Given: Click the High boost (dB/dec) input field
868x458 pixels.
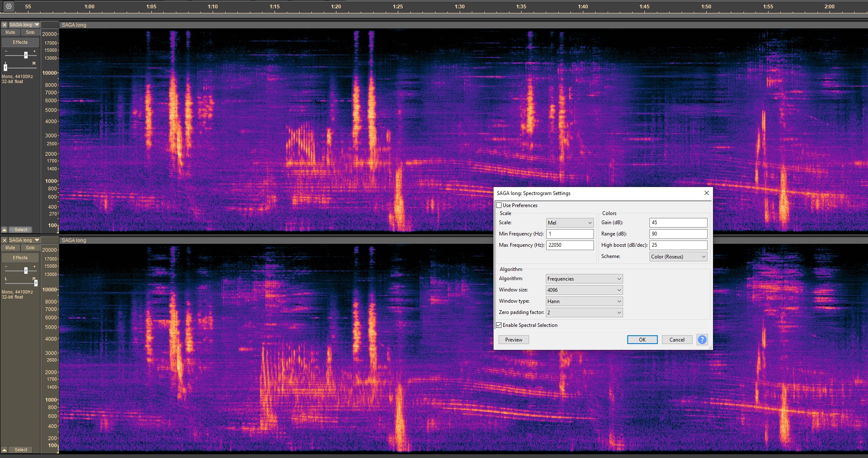Looking at the screenshot, I should pos(678,245).
